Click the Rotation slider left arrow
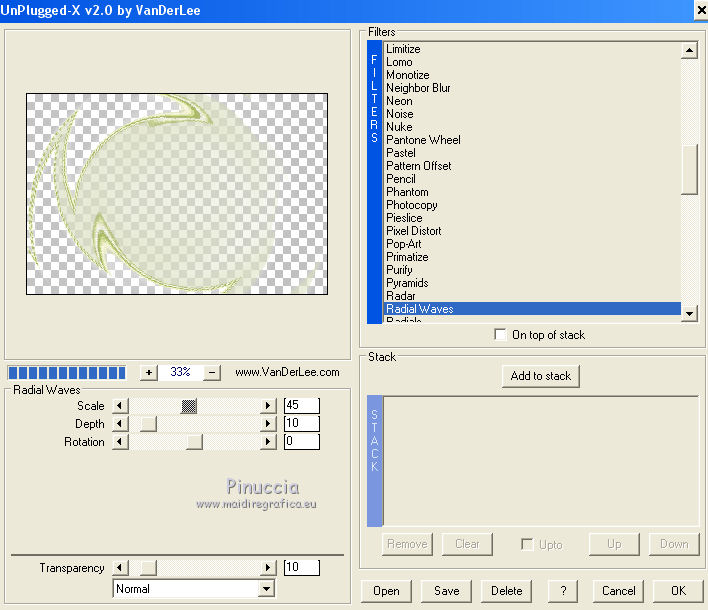This screenshot has height=610, width=708. [x=121, y=442]
